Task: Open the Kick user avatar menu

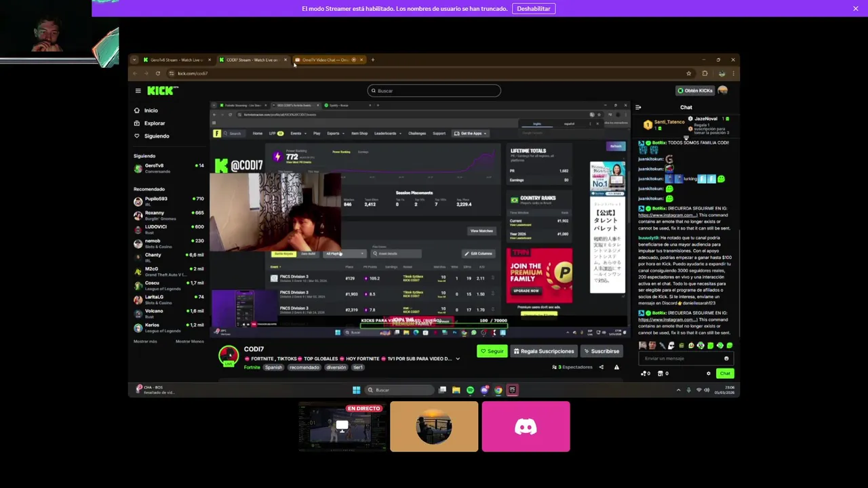Action: pos(723,91)
